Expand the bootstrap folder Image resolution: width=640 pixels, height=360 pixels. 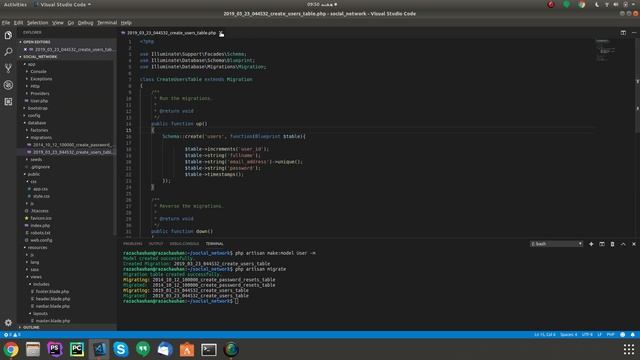click(x=38, y=108)
